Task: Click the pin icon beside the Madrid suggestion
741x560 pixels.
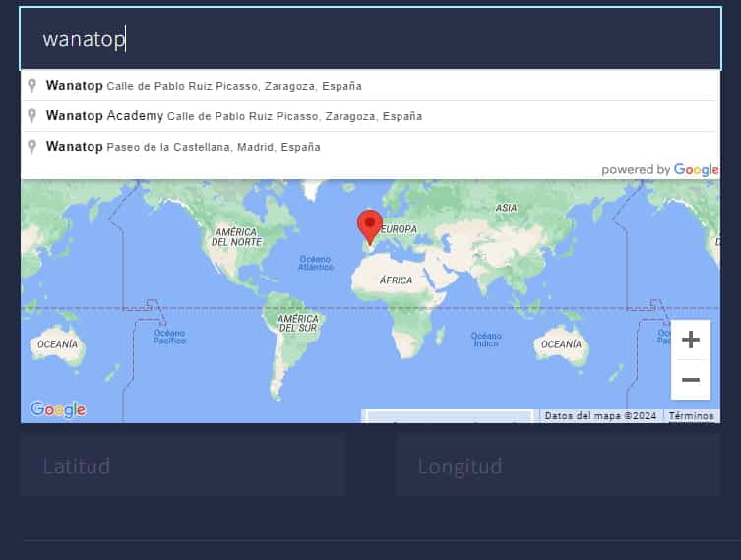Action: 32,147
